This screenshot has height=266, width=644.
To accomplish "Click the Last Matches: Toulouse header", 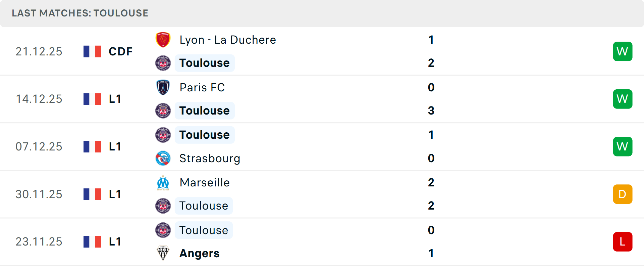I will 80,13.
